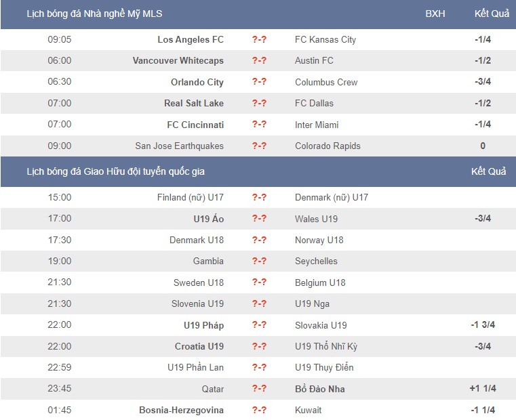Open Kết Quả in Giao Hữu header

488,171
